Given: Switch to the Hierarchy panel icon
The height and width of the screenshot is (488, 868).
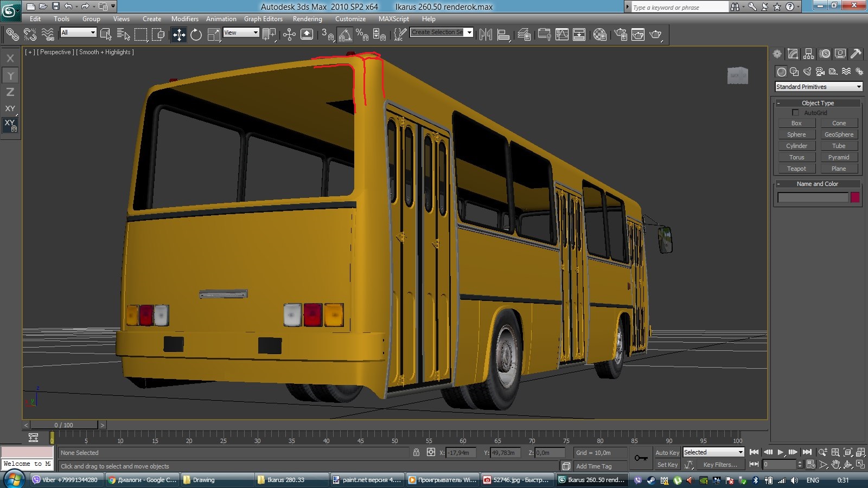Looking at the screenshot, I should coord(809,54).
